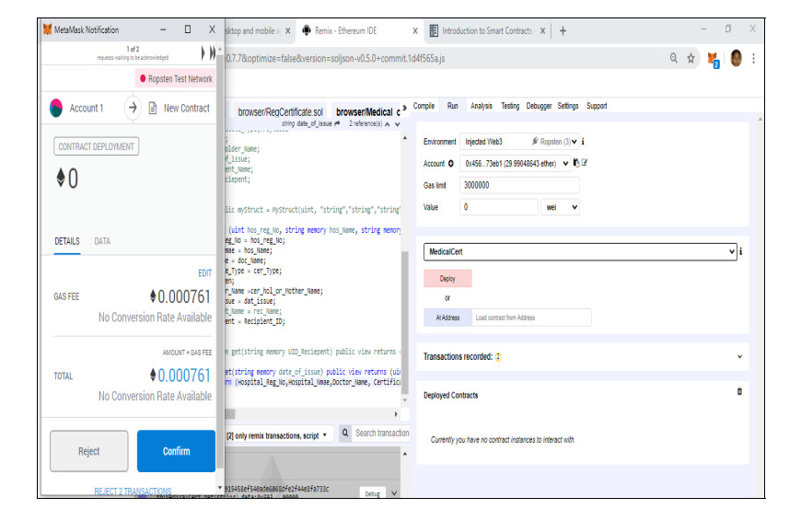Screen dimensions: 801x532
Task: Click EDIT link above gas fee
Action: pyautogui.click(x=204, y=273)
